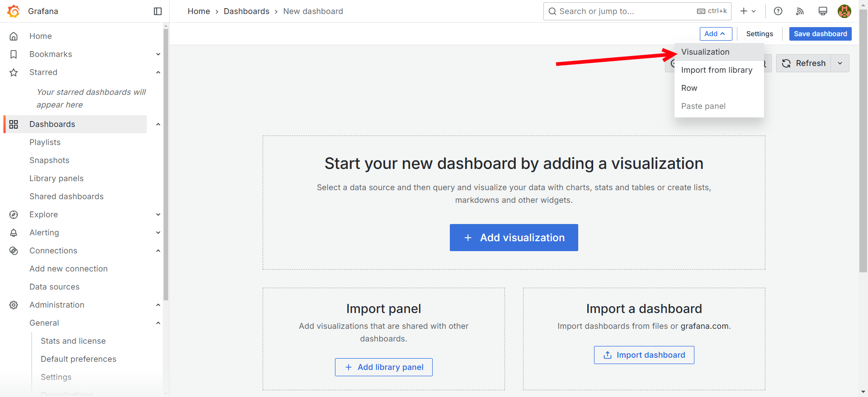Go to Home in the breadcrumb
Viewport: 868px width, 397px height.
click(199, 11)
